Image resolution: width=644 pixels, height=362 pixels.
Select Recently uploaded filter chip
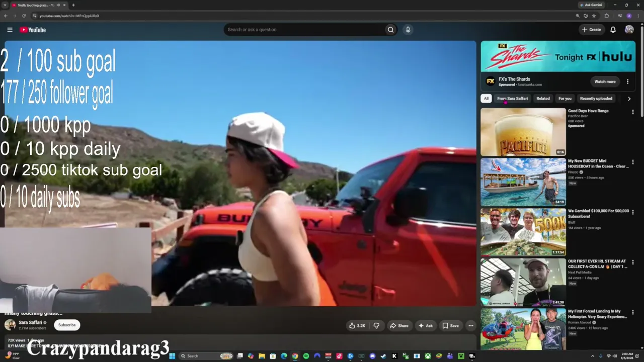[x=596, y=99]
